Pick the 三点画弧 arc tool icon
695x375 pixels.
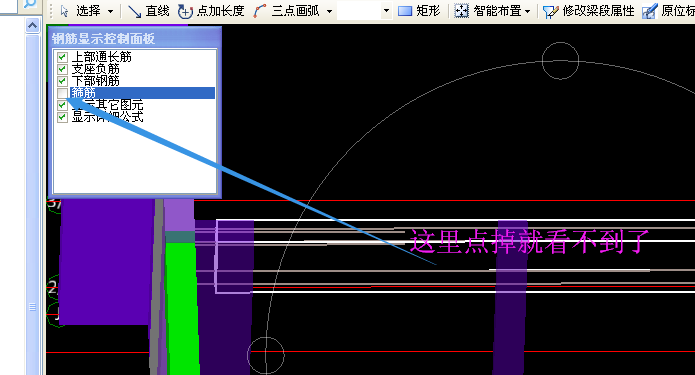pos(260,11)
